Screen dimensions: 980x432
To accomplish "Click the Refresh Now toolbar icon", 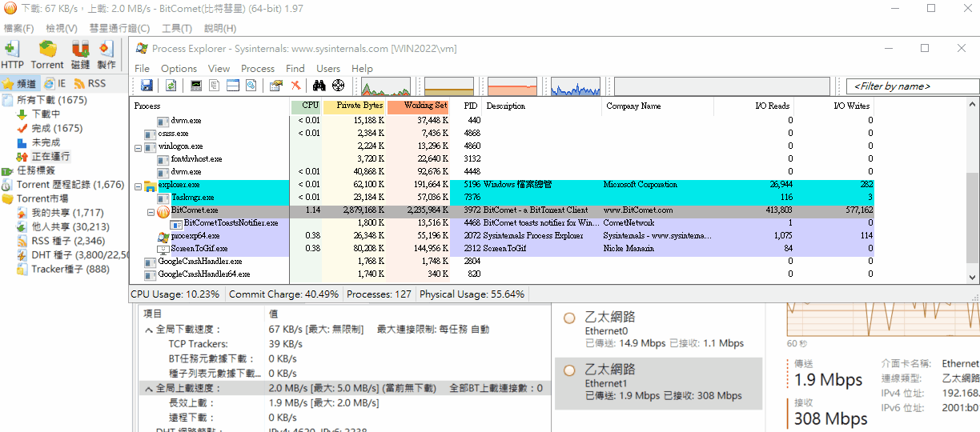I will pyautogui.click(x=171, y=86).
